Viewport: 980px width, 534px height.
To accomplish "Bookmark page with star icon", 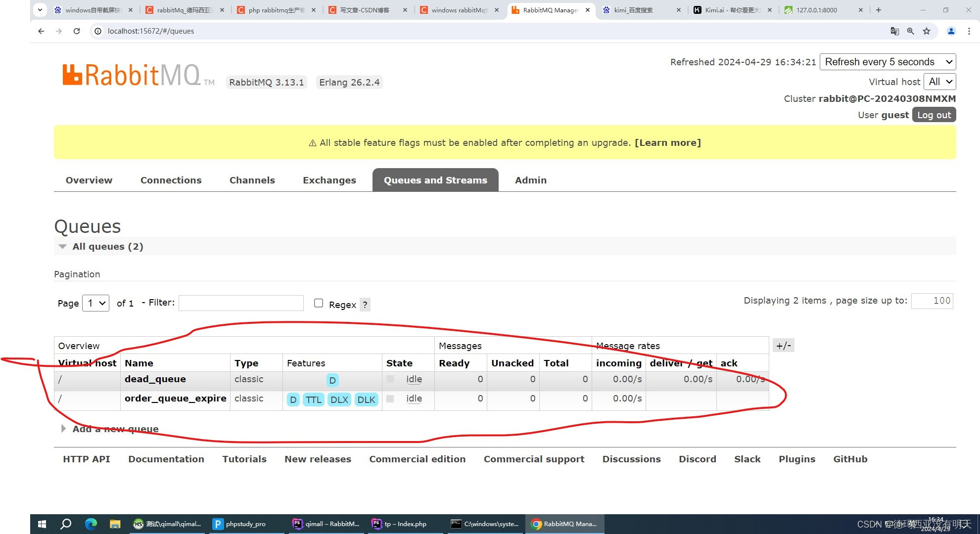I will coord(927,31).
